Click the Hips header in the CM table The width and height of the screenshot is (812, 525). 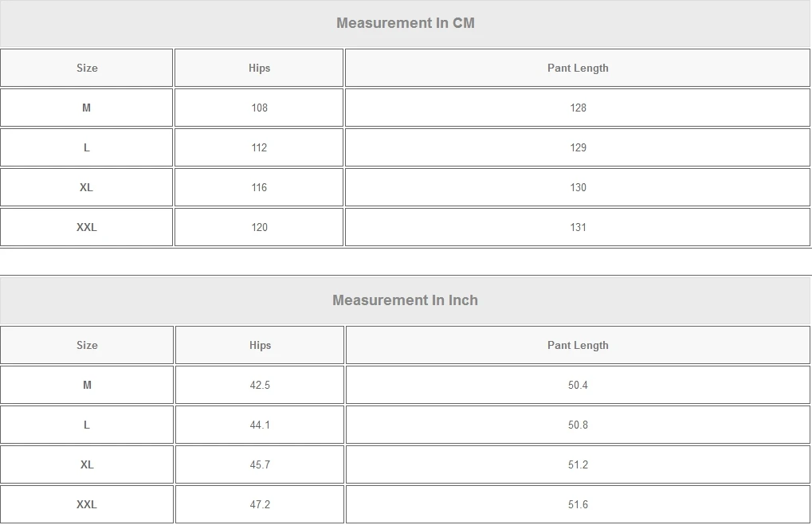click(x=259, y=68)
